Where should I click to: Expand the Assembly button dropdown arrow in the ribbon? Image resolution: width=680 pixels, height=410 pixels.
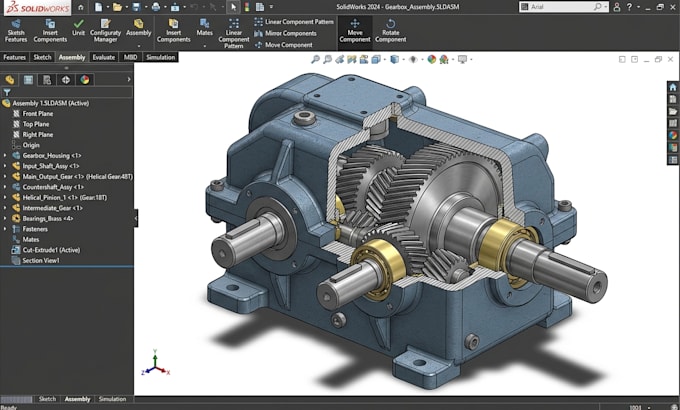[139, 46]
